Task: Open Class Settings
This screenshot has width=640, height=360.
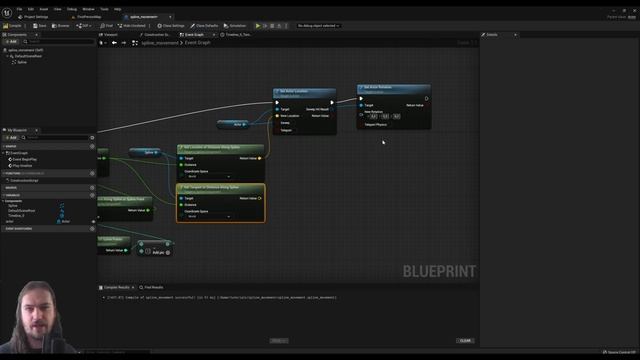Action: pos(171,26)
